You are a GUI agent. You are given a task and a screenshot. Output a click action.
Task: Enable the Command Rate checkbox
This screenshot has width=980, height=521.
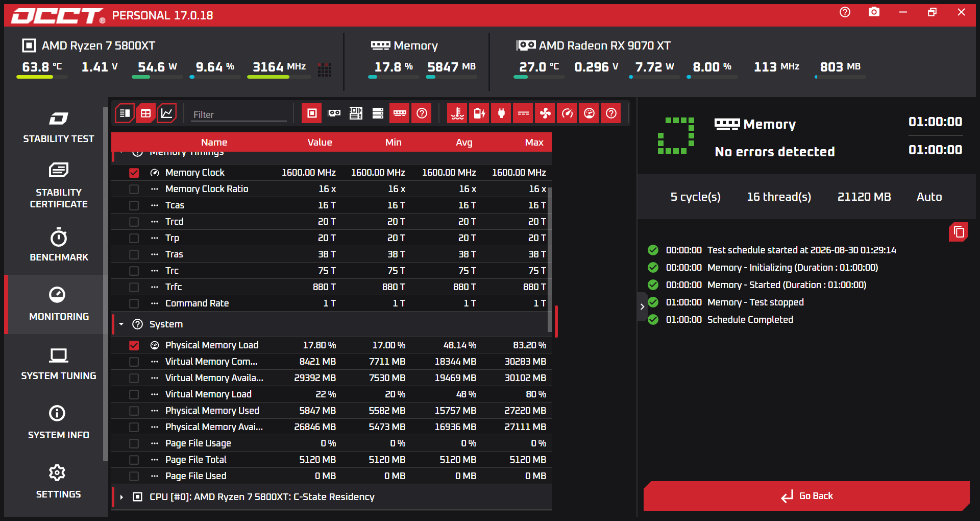[x=134, y=304]
